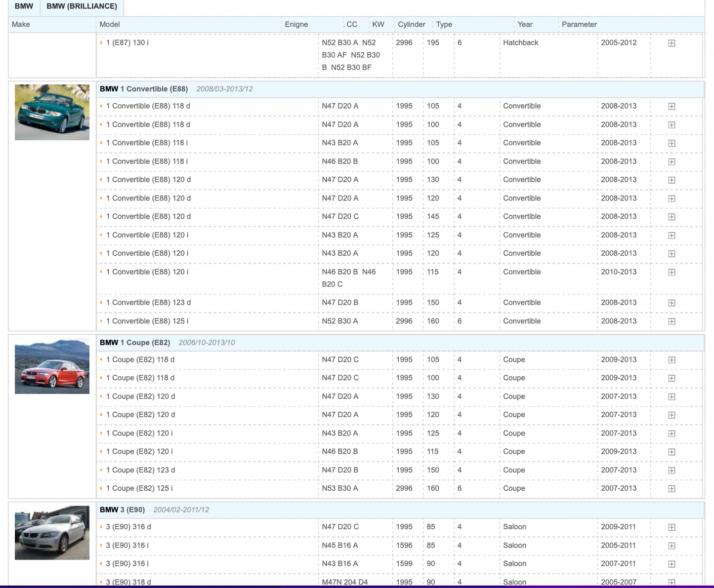
Task: Click plus icon for Convertible 118 i N46 B20 B
Action: coord(672,162)
